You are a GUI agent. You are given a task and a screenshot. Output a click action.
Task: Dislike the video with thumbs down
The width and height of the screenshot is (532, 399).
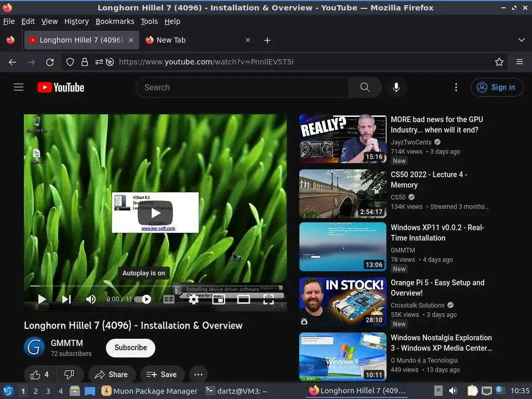click(x=70, y=375)
